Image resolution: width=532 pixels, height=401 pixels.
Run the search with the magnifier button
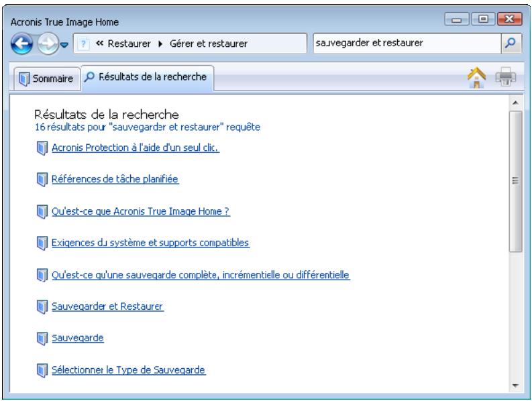pos(511,43)
